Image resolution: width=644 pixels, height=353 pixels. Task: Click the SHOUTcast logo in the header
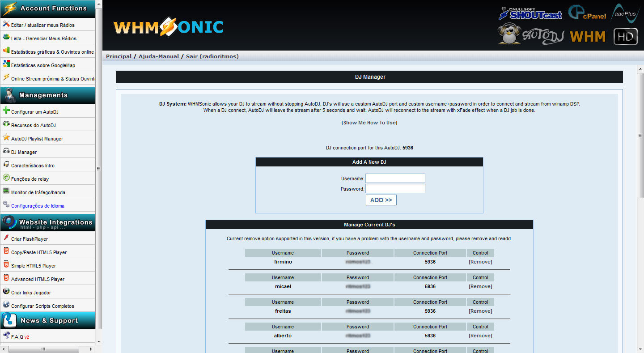pyautogui.click(x=530, y=13)
